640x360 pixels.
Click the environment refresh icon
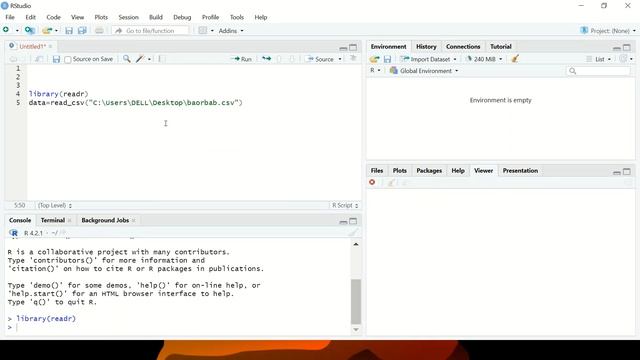click(623, 59)
